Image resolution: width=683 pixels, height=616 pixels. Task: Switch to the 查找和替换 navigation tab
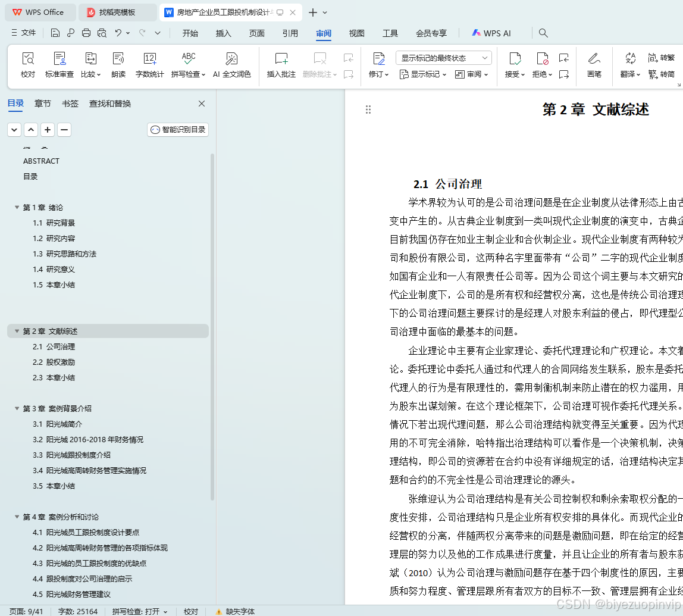(109, 104)
